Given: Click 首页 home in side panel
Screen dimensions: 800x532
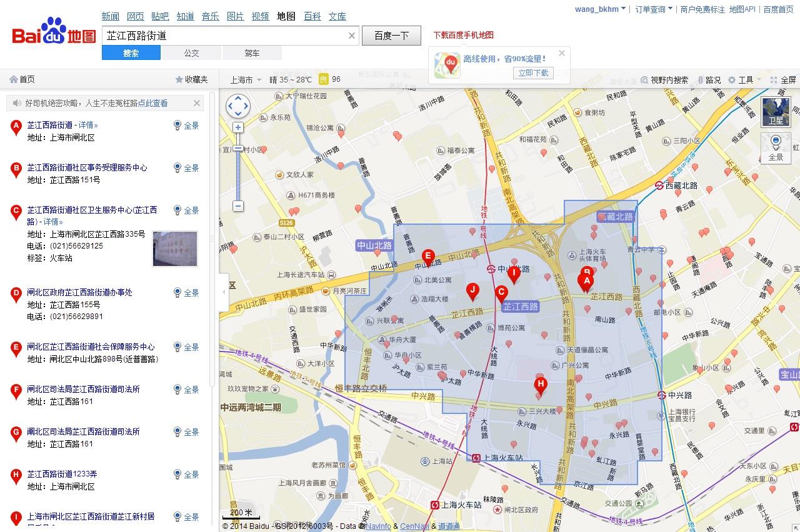Looking at the screenshot, I should (x=22, y=79).
